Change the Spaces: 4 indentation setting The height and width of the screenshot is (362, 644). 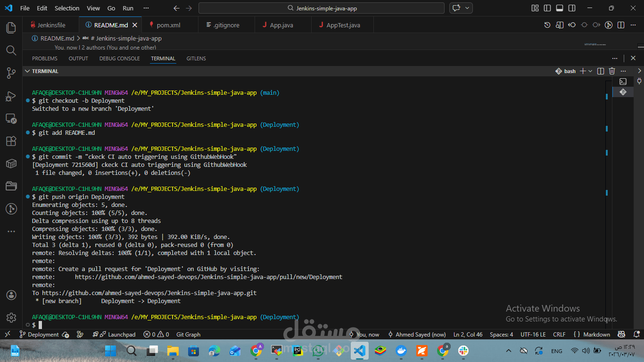(x=501, y=335)
